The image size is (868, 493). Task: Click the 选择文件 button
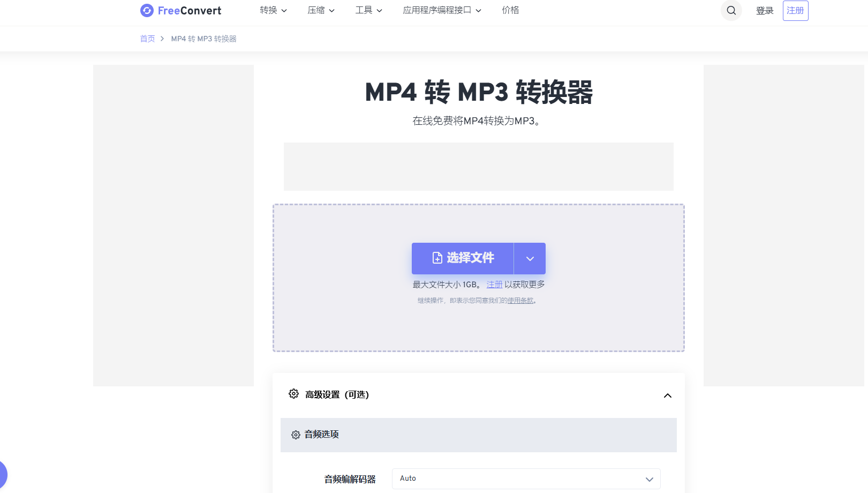(470, 258)
